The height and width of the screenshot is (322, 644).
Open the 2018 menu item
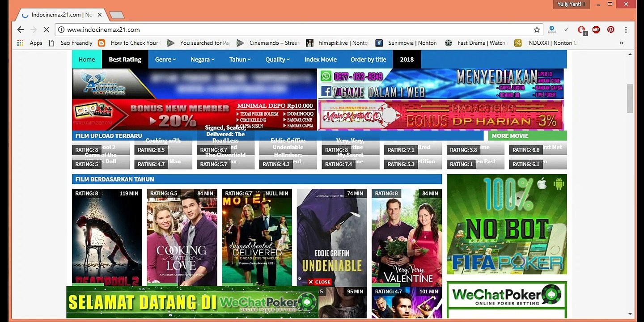407,59
